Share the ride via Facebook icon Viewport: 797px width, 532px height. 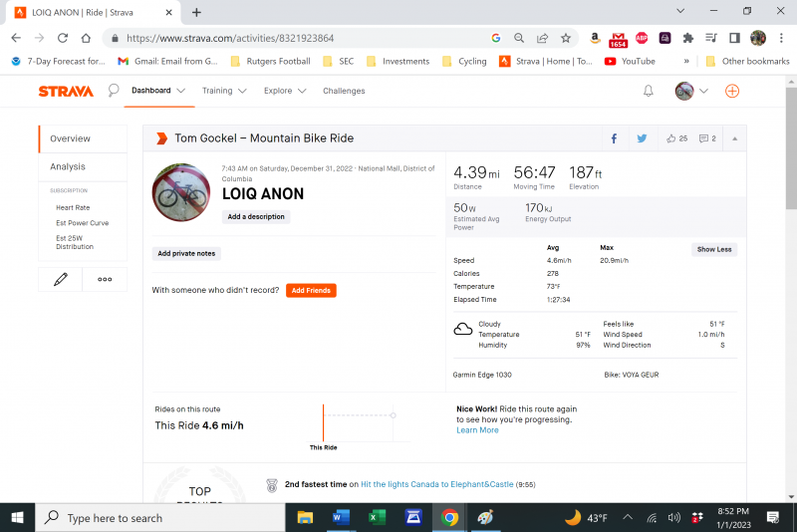(614, 138)
